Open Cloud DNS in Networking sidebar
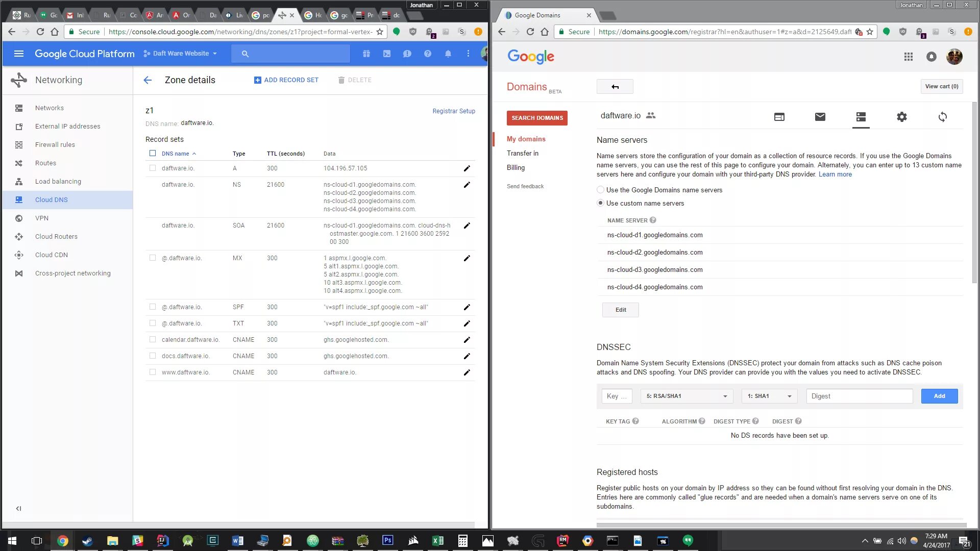Viewport: 980px width, 551px height. (x=67, y=199)
